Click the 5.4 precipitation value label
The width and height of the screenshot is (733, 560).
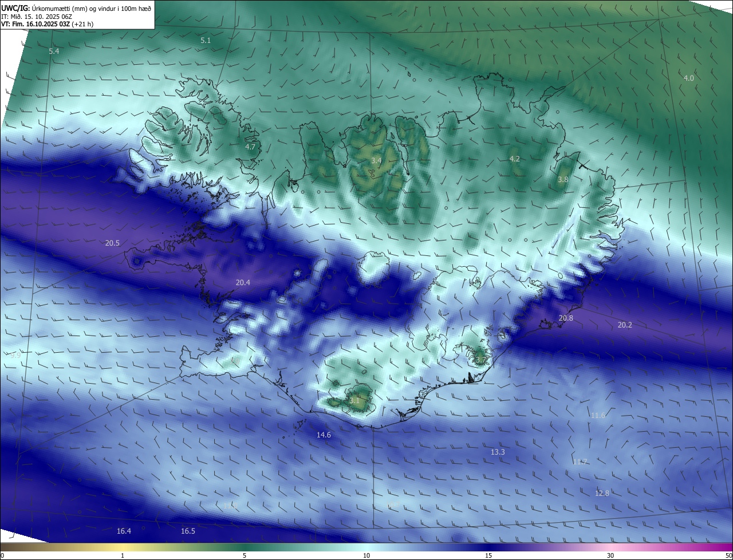(x=54, y=51)
